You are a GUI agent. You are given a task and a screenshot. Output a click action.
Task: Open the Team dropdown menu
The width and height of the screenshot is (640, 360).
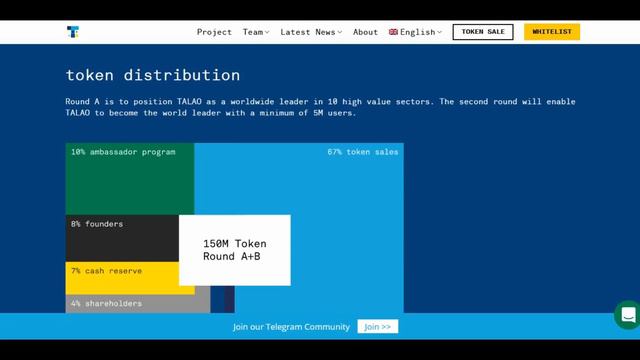(x=256, y=32)
